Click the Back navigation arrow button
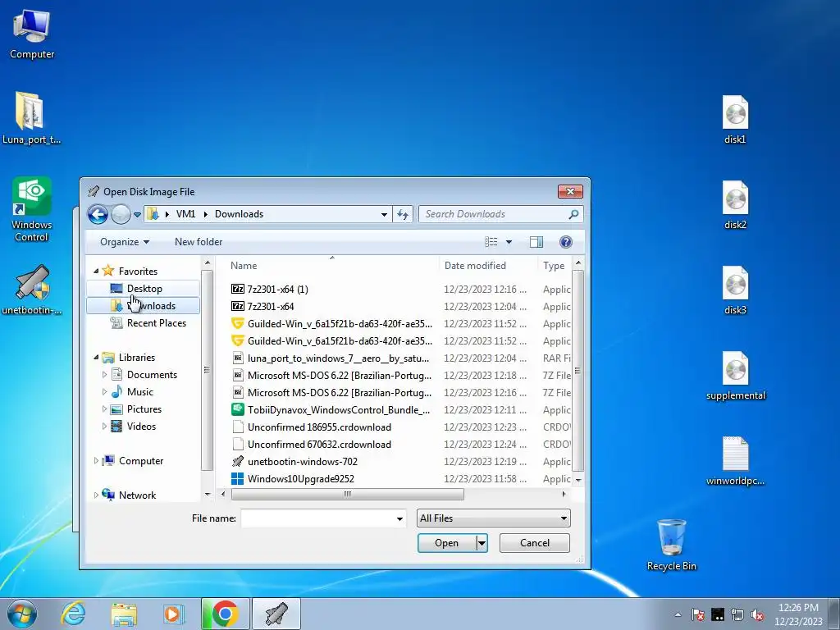The width and height of the screenshot is (840, 630). pos(98,214)
